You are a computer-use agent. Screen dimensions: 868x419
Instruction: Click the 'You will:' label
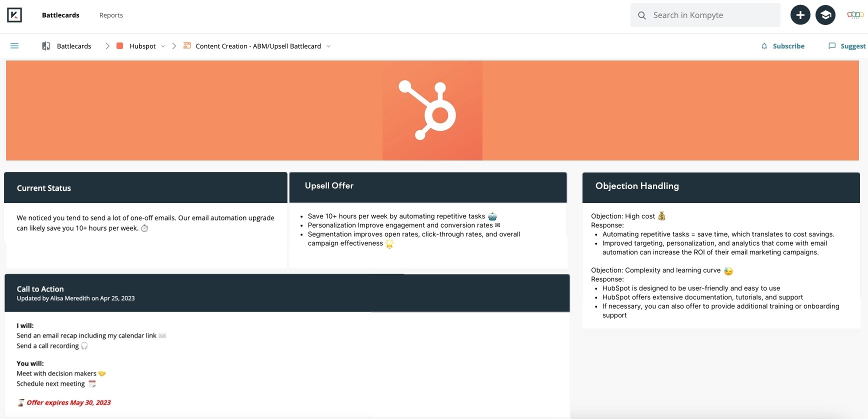(x=30, y=363)
